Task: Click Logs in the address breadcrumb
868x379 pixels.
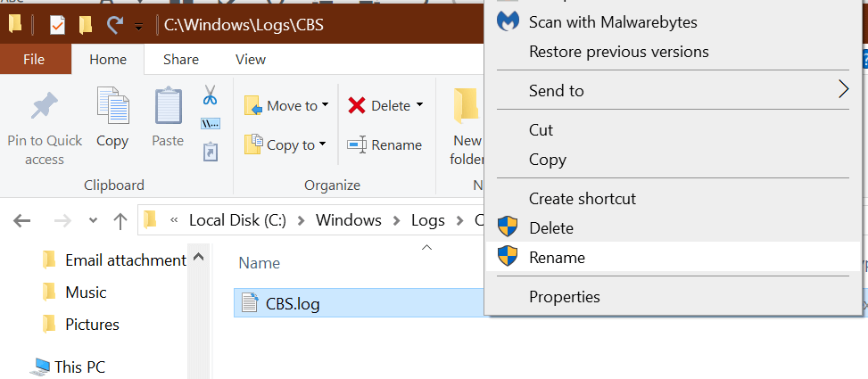Action: pos(428,220)
